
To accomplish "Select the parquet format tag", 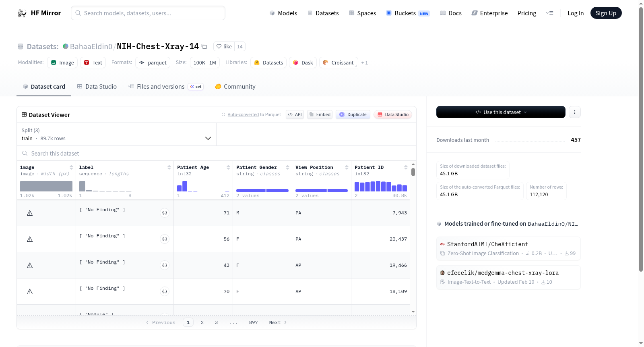I will pos(153,63).
